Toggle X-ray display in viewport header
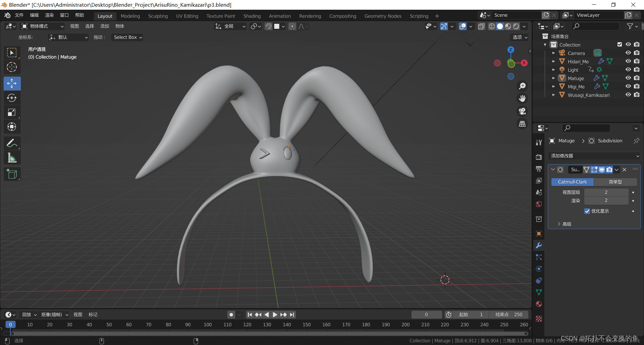This screenshot has height=345, width=644. 481,26
